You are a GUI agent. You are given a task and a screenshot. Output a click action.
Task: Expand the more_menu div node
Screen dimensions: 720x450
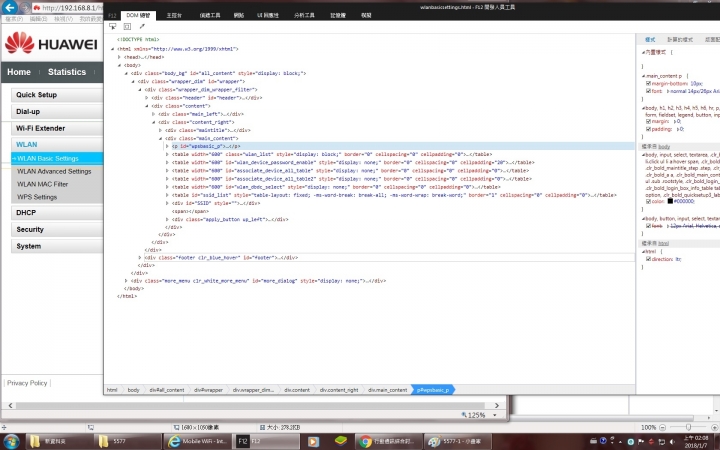(126, 281)
